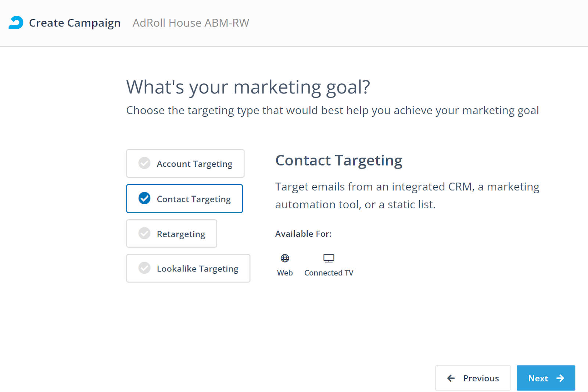Click the Connected TV label text
This screenshot has width=588, height=392.
[x=329, y=273]
